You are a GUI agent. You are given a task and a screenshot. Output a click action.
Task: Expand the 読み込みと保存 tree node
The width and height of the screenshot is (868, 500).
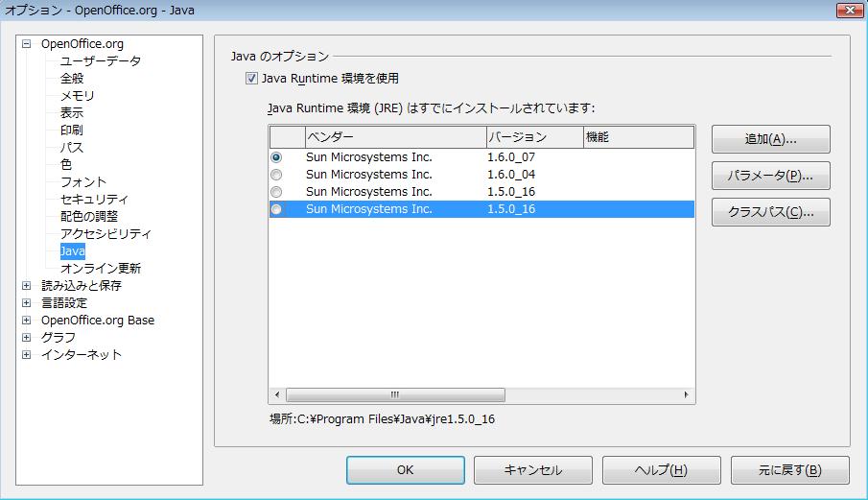pyautogui.click(x=27, y=286)
